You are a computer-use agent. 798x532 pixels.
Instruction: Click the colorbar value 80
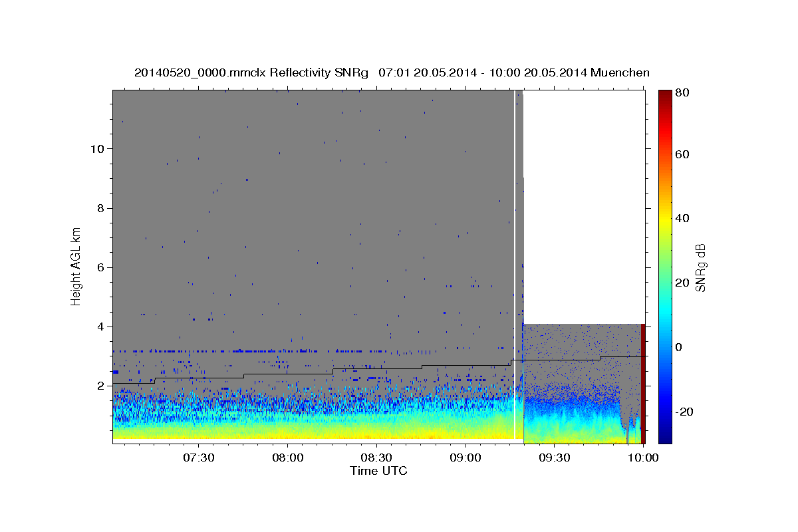683,92
